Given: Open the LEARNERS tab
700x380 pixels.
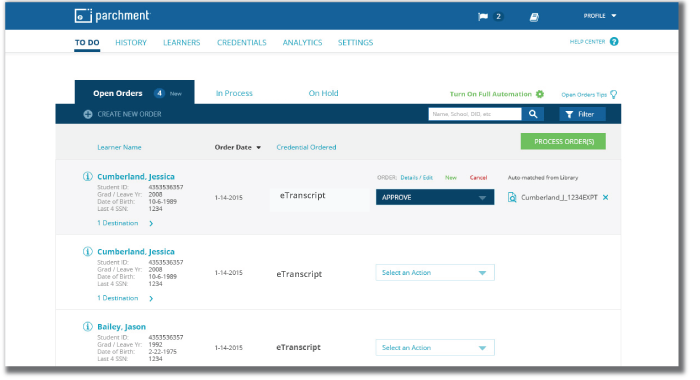Looking at the screenshot, I should pos(181,42).
